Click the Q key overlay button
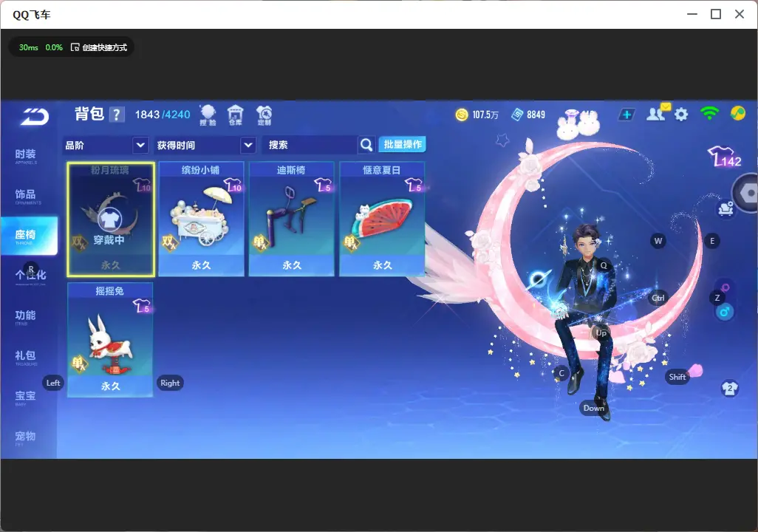This screenshot has width=758, height=532. coord(604,265)
